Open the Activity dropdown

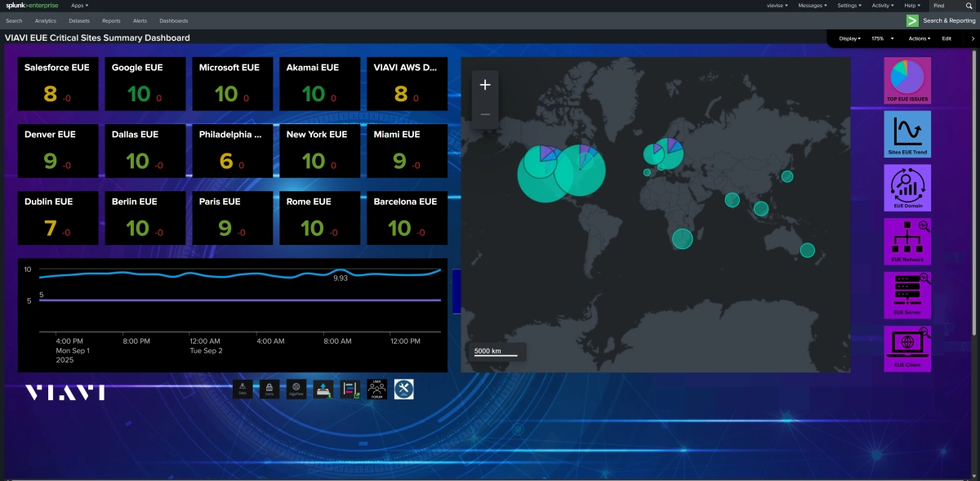point(883,6)
